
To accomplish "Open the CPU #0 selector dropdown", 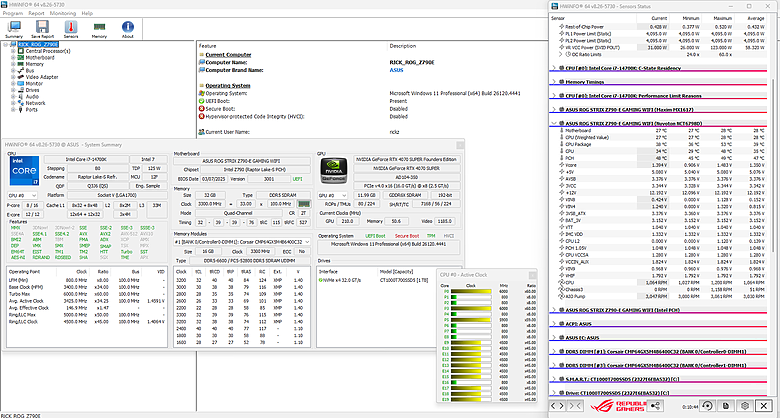I will click(23, 195).
